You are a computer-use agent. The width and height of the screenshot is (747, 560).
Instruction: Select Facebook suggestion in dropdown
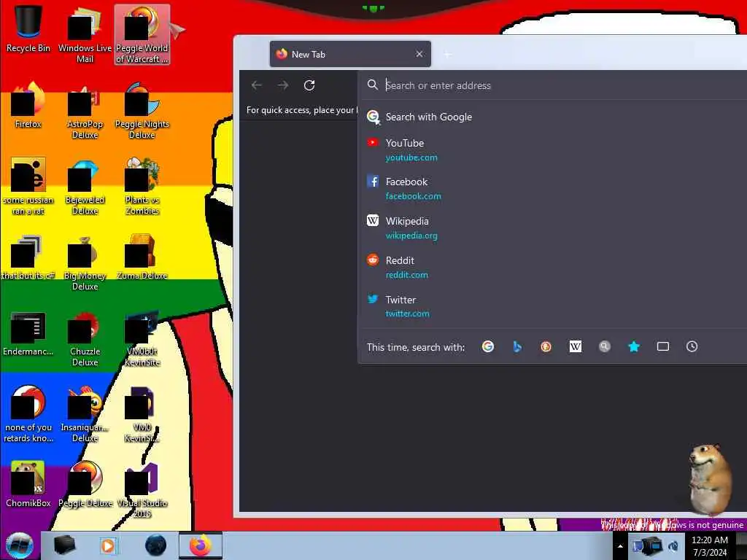(x=553, y=189)
